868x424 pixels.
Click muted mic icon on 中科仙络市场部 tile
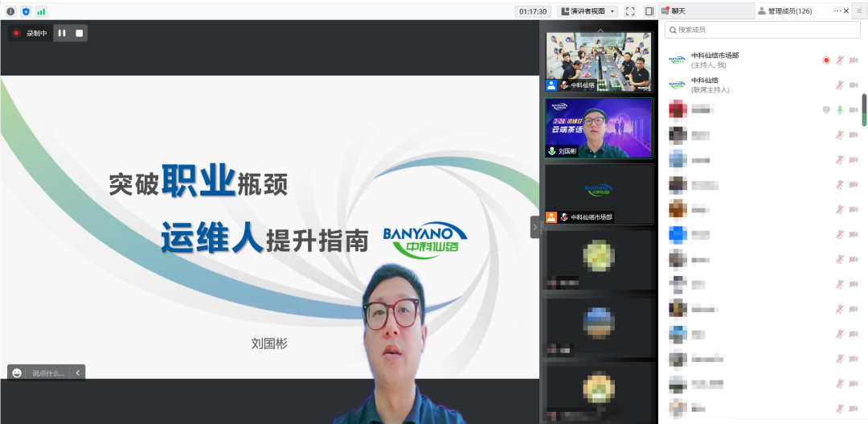[564, 217]
